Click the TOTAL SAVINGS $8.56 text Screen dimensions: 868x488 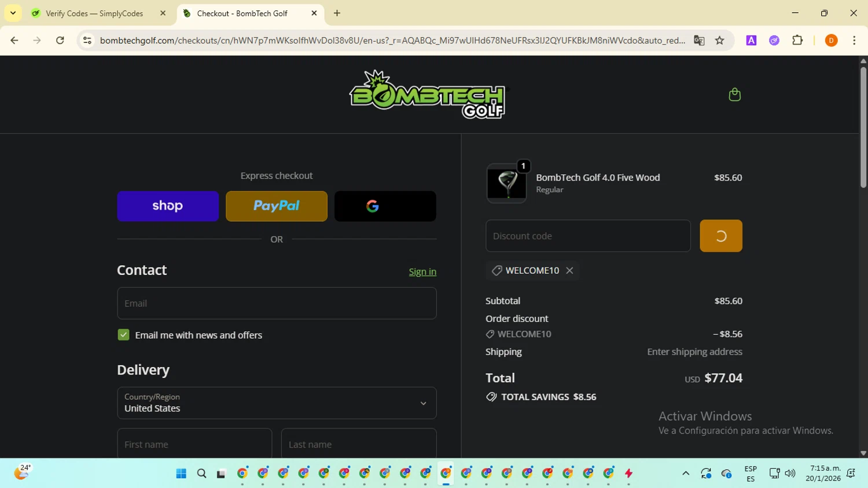point(549,397)
